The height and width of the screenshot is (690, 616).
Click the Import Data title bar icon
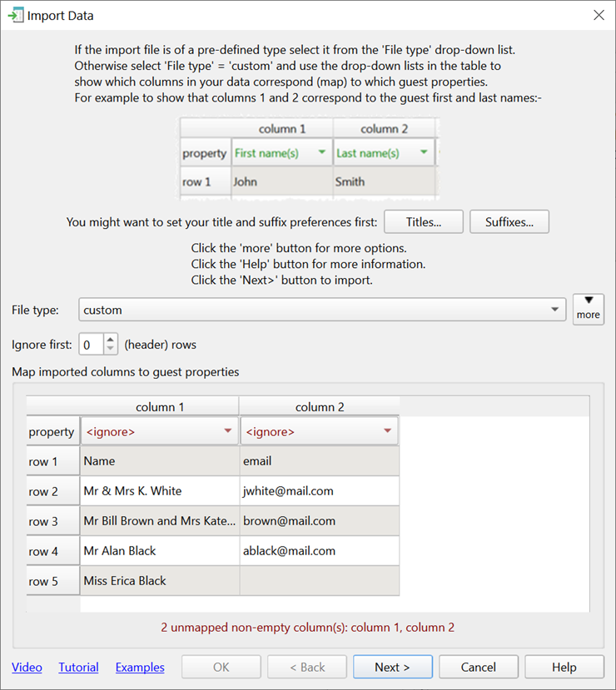point(15,15)
